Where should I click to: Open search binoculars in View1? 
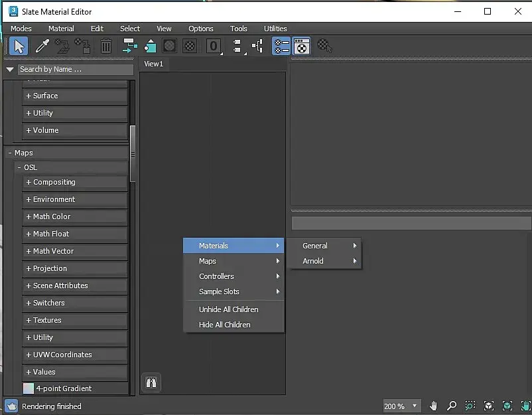pyautogui.click(x=151, y=382)
